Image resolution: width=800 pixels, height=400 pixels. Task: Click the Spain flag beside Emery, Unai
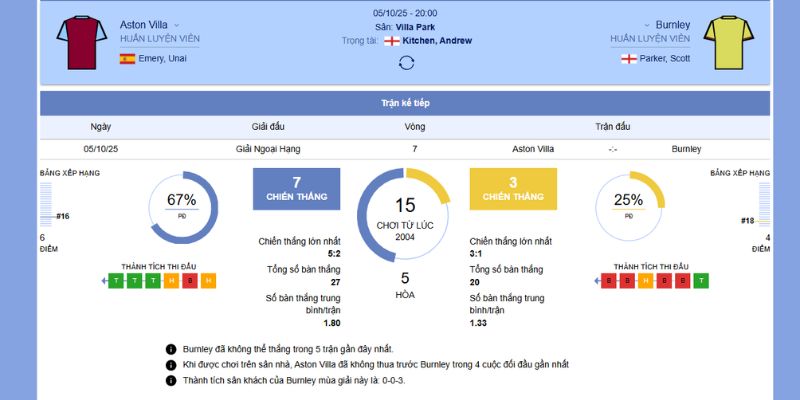pos(128,59)
